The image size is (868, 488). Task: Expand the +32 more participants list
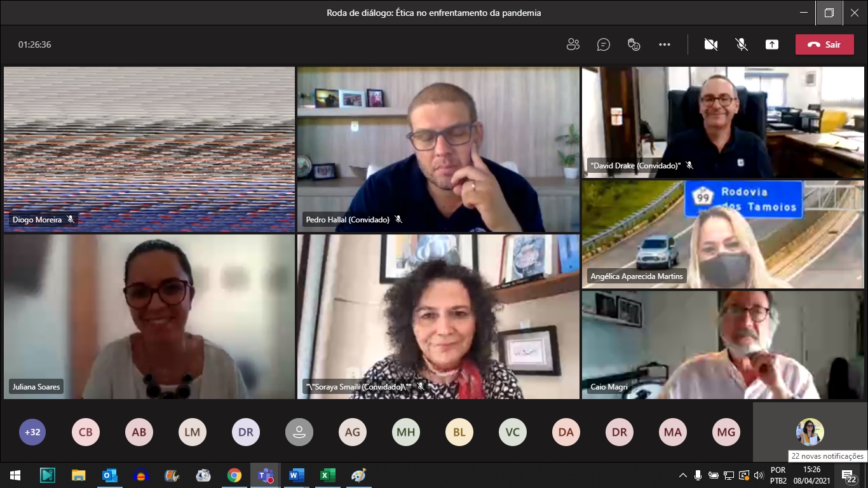pyautogui.click(x=32, y=432)
